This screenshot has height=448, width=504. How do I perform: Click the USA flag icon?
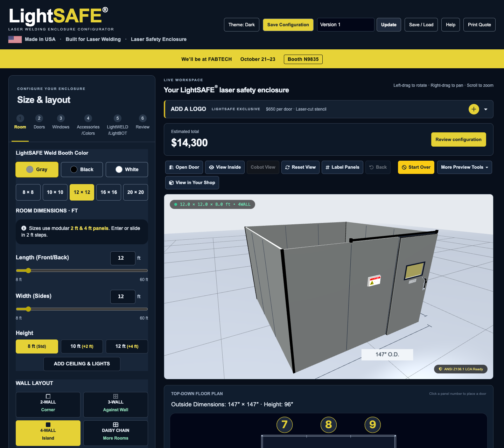pyautogui.click(x=15, y=40)
